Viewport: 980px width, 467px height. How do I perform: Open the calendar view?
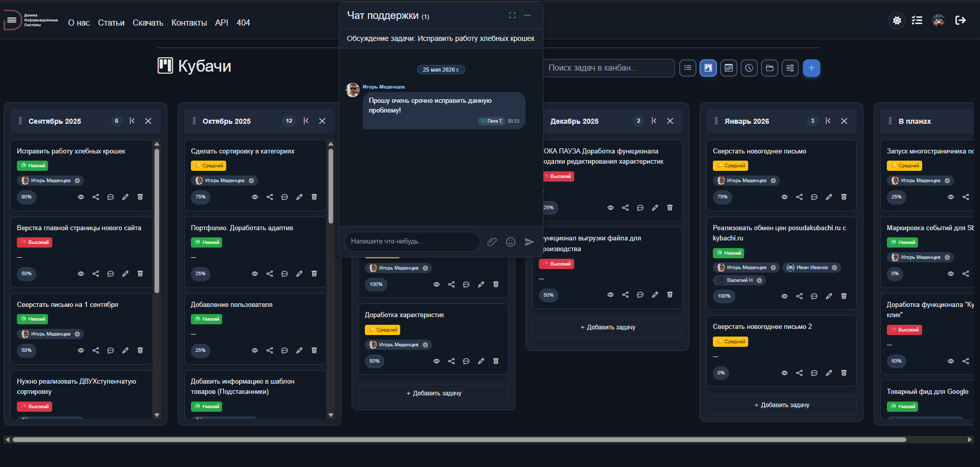point(729,68)
